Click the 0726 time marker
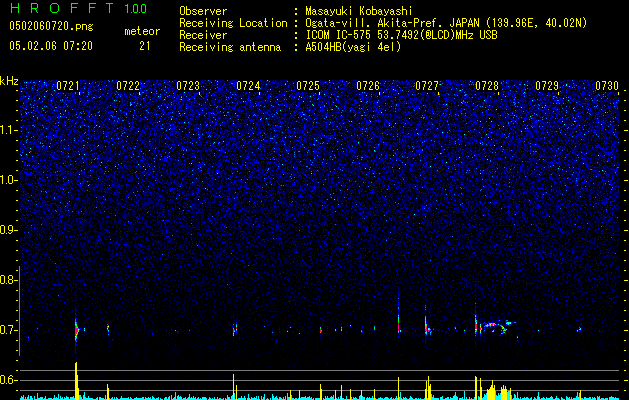This screenshot has width=629, height=400. click(368, 86)
